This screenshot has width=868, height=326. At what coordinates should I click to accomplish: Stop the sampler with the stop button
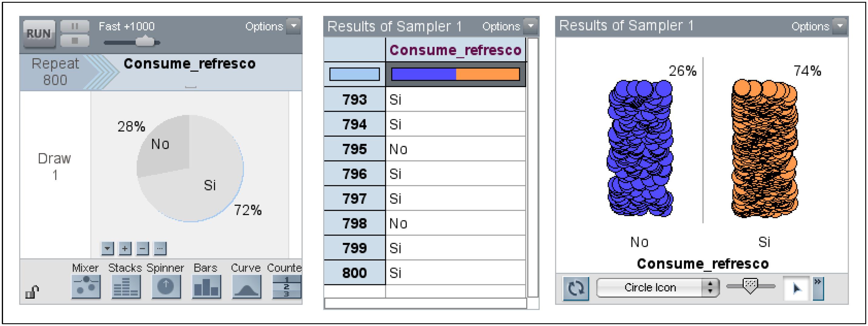point(75,41)
